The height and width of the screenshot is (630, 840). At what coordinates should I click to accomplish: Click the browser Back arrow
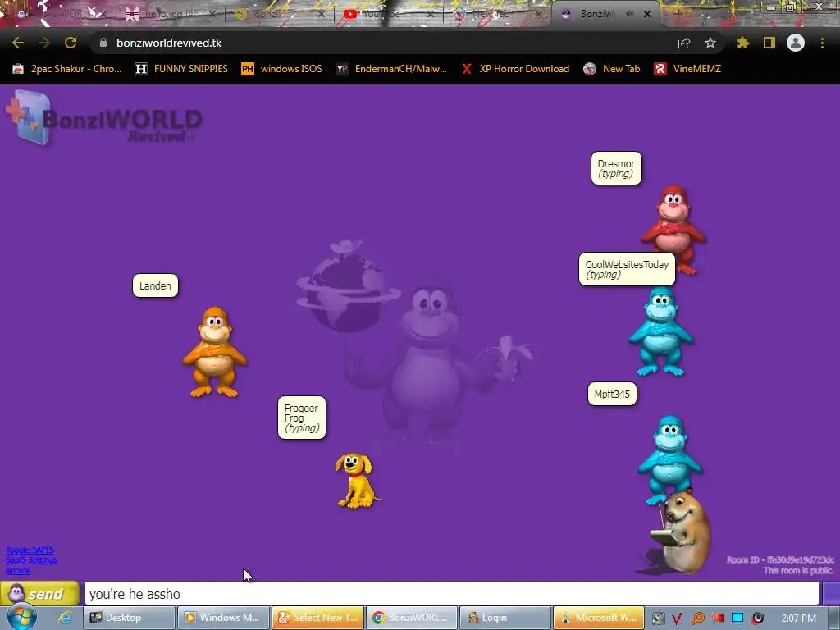tap(18, 43)
